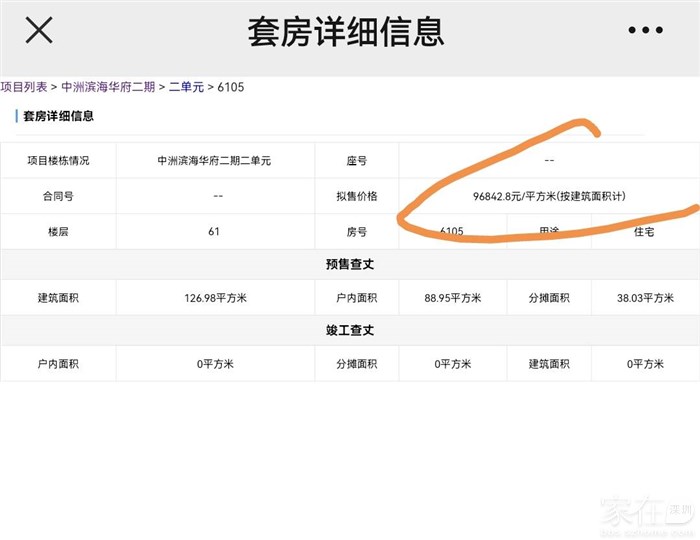Screen dimensions: 700x540
Task: Navigate to 二单元 breadcrumb link
Action: [186, 87]
